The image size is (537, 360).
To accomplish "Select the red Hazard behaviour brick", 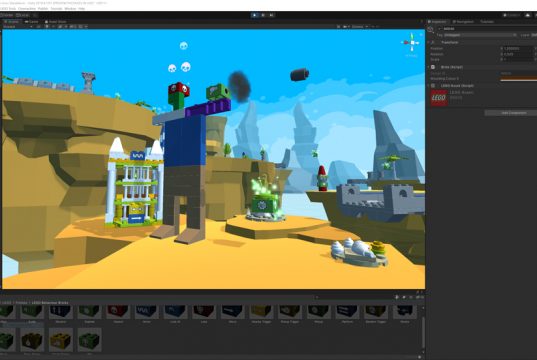I will pyautogui.click(x=118, y=312).
